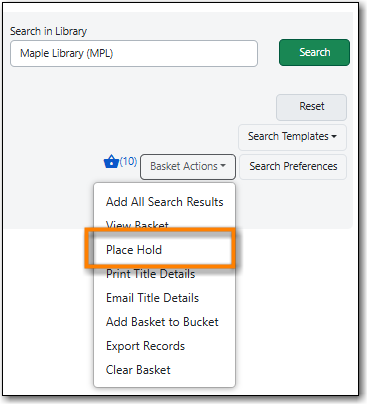The height and width of the screenshot is (404, 367).
Task: Expand the Basket Actions dropdown
Action: pyautogui.click(x=188, y=166)
